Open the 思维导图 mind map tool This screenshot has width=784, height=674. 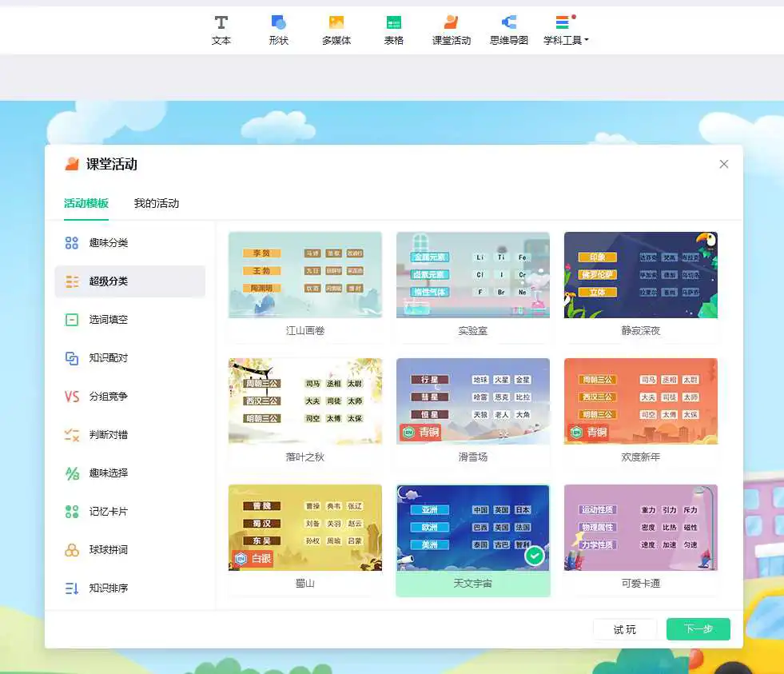(508, 30)
